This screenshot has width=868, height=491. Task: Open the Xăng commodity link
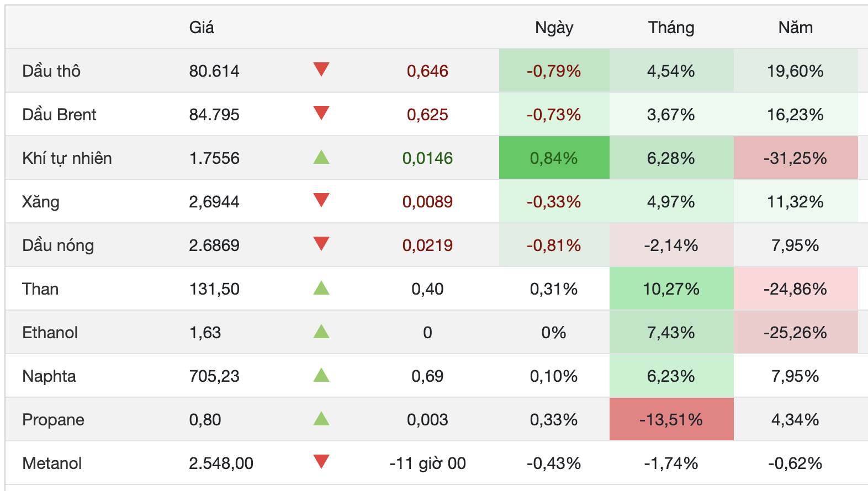[x=41, y=202]
